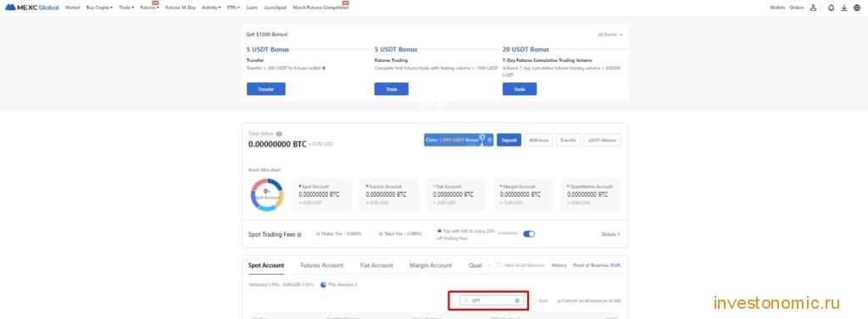The width and height of the screenshot is (868, 319).
Task: Check Hide Small Balances box
Action: click(498, 266)
